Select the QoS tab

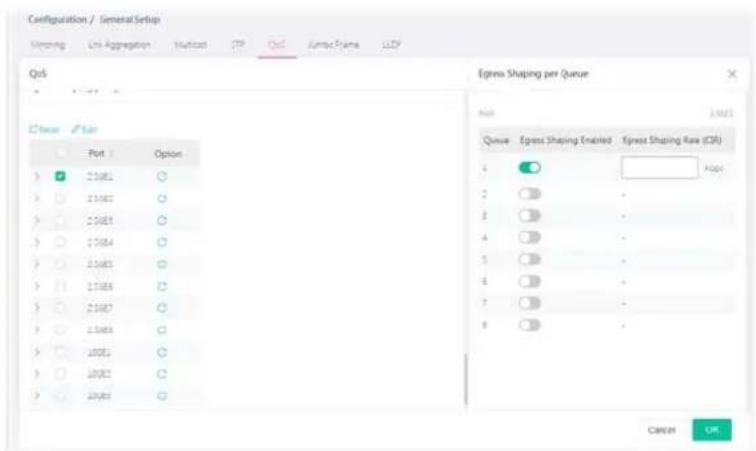(276, 45)
